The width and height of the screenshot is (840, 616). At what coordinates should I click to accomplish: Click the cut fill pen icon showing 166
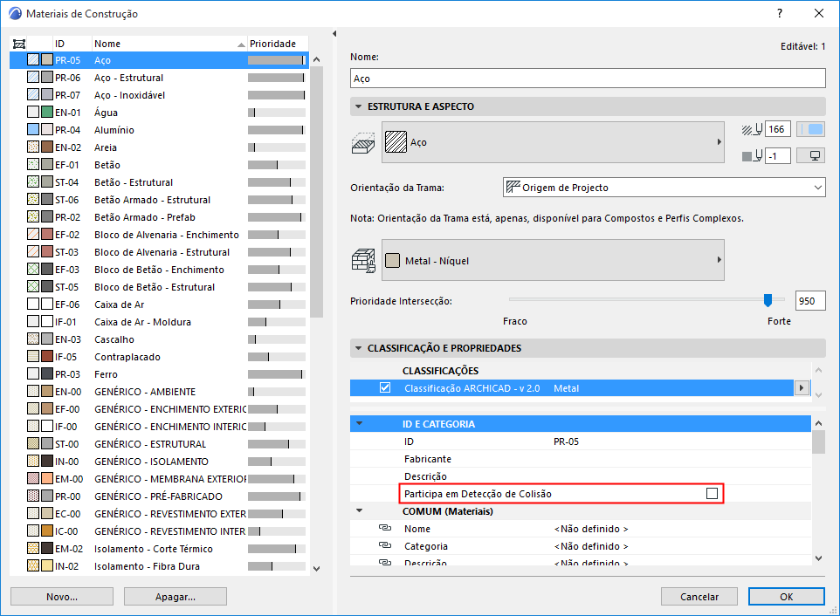pos(750,129)
